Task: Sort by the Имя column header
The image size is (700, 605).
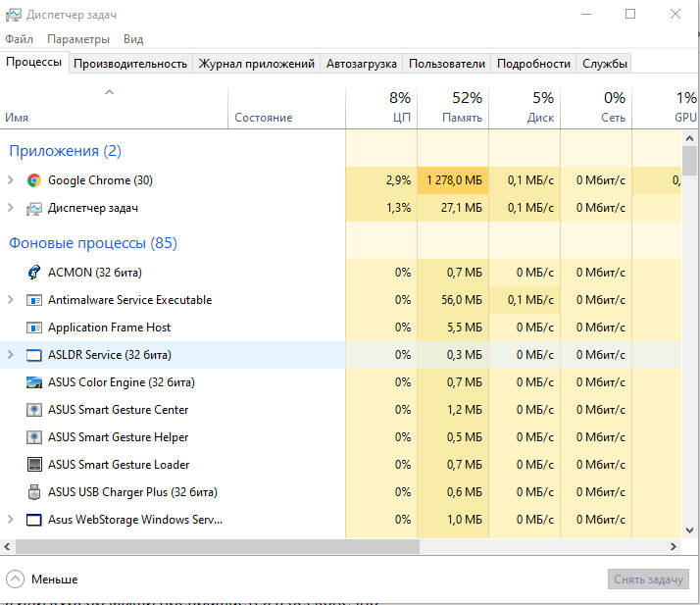Action: (114, 109)
